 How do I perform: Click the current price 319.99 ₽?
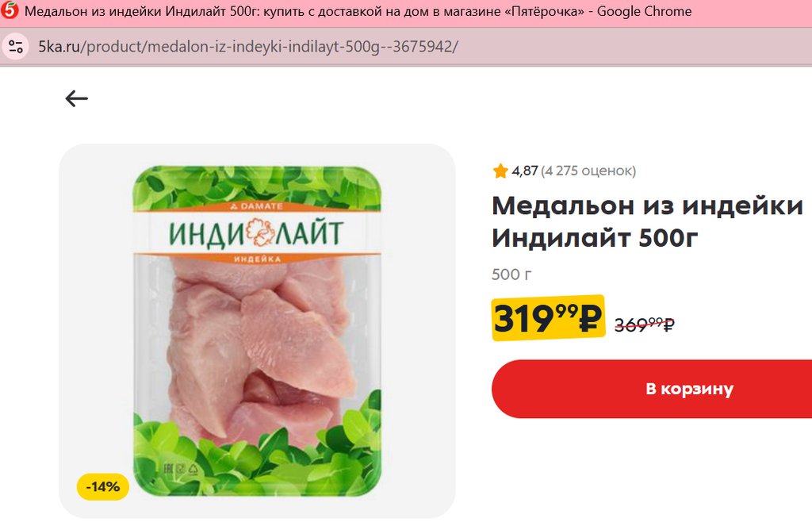pyautogui.click(x=548, y=317)
